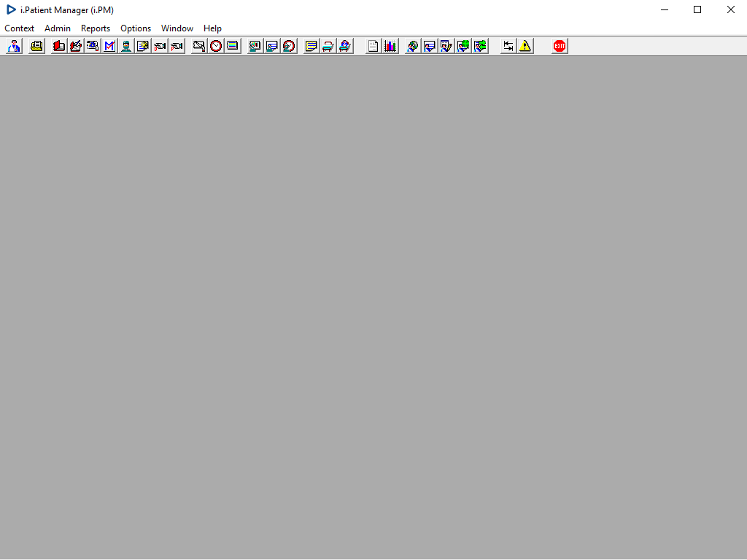747x560 pixels.
Task: Click the yellow printer toolbar icon
Action: [x=36, y=46]
